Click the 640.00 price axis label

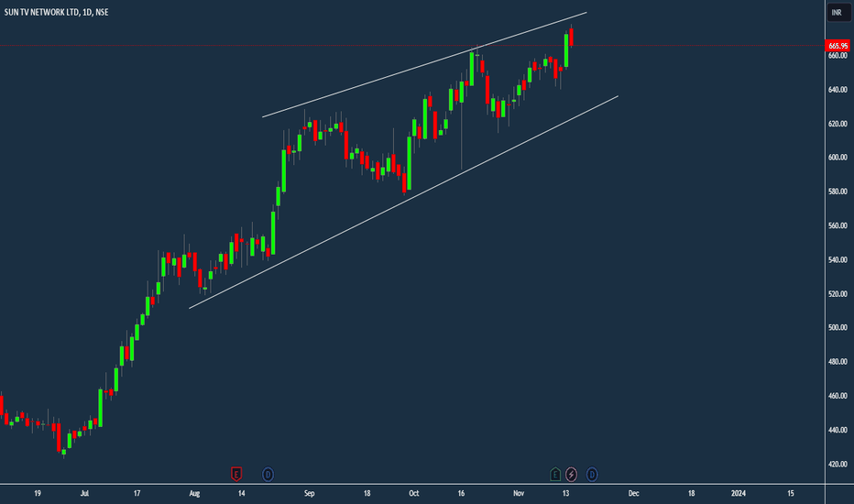[838, 90]
